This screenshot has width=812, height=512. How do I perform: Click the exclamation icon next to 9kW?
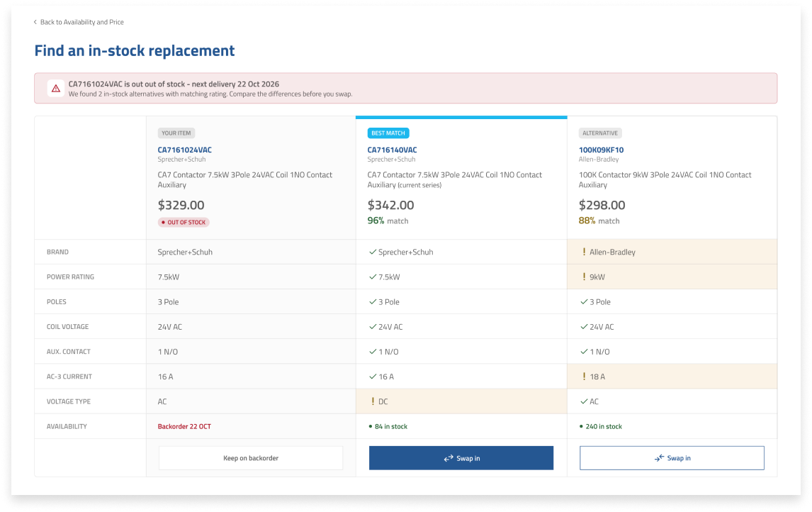[584, 277]
